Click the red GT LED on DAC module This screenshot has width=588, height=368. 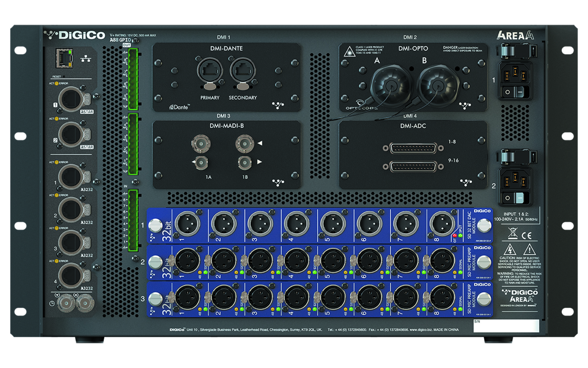click(x=455, y=235)
